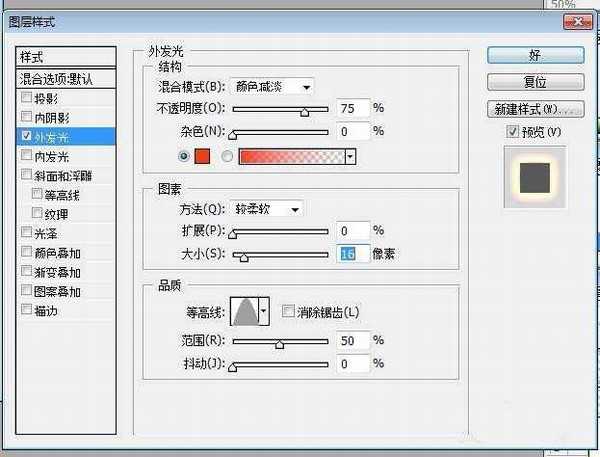Click the 复位 reset button
Viewport: 600px width, 457px height.
click(536, 82)
